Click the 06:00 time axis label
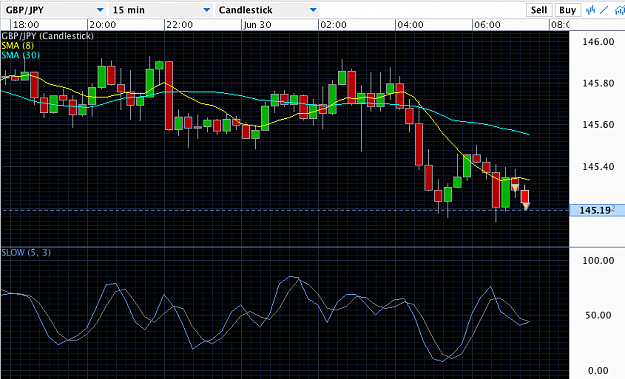 [x=487, y=25]
